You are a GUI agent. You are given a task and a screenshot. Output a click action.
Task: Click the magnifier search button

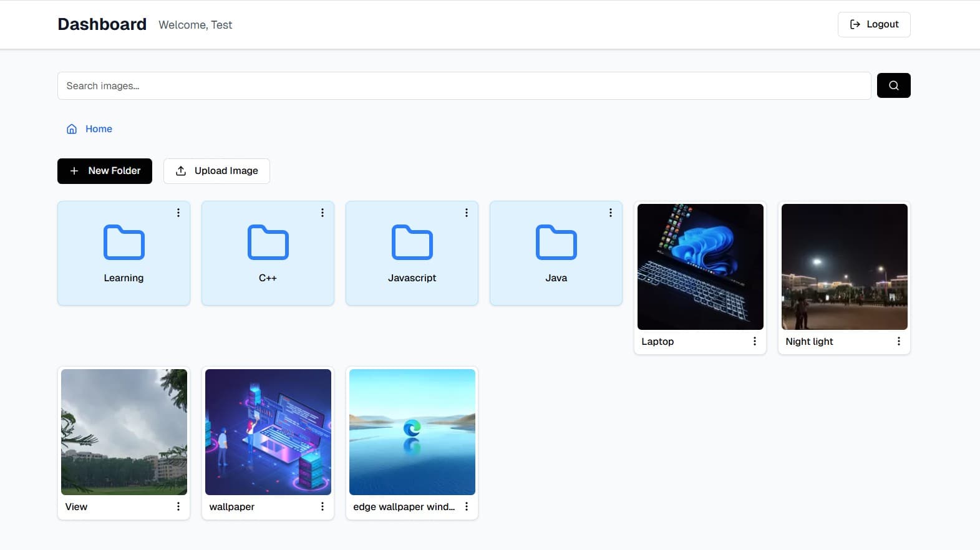(x=893, y=85)
